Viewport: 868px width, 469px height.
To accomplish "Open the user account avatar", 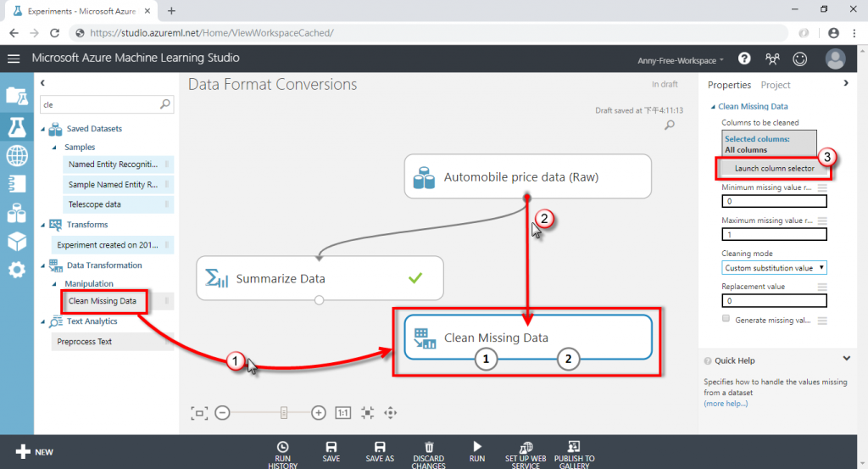I will (x=835, y=59).
